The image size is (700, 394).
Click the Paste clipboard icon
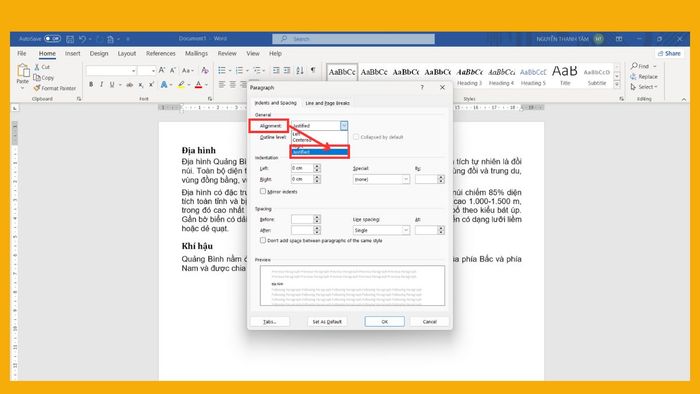point(23,71)
